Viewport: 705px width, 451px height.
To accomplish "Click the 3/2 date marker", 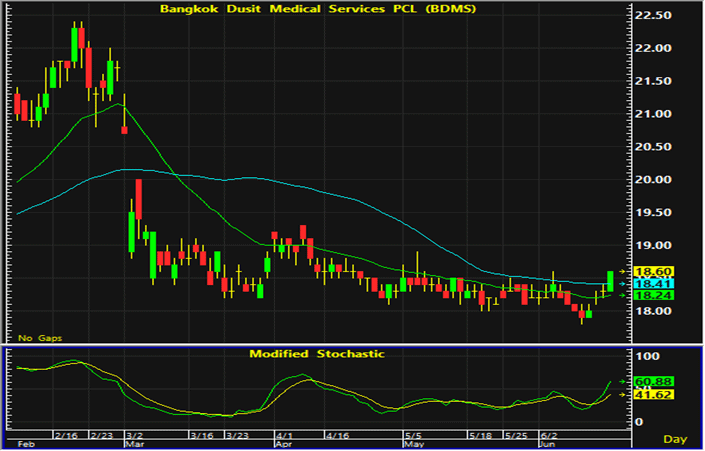I will (135, 436).
